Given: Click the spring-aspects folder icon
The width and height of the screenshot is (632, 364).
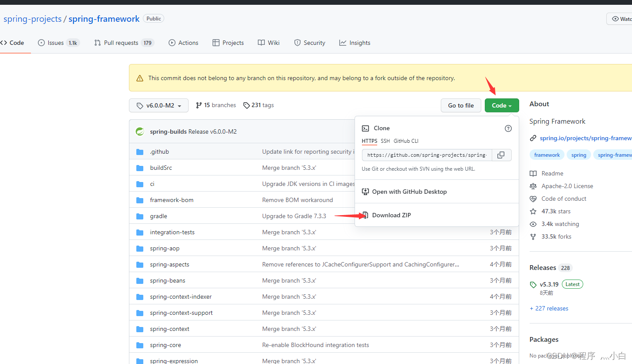Looking at the screenshot, I should [140, 265].
